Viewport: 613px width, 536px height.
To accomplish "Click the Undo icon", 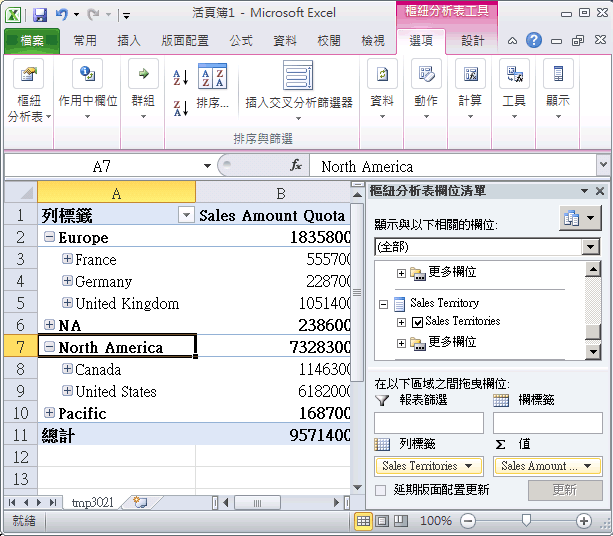I will 61,15.
